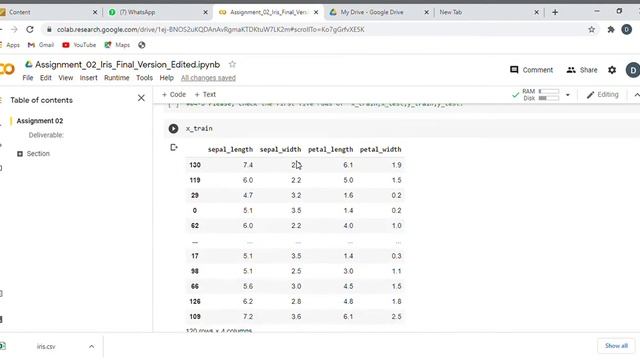Click the Google Drive icon beside notebook title

tap(29, 64)
